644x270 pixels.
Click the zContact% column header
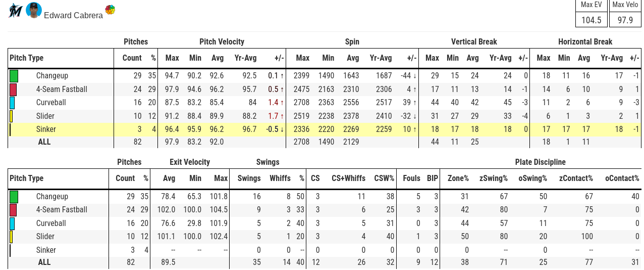pos(576,178)
